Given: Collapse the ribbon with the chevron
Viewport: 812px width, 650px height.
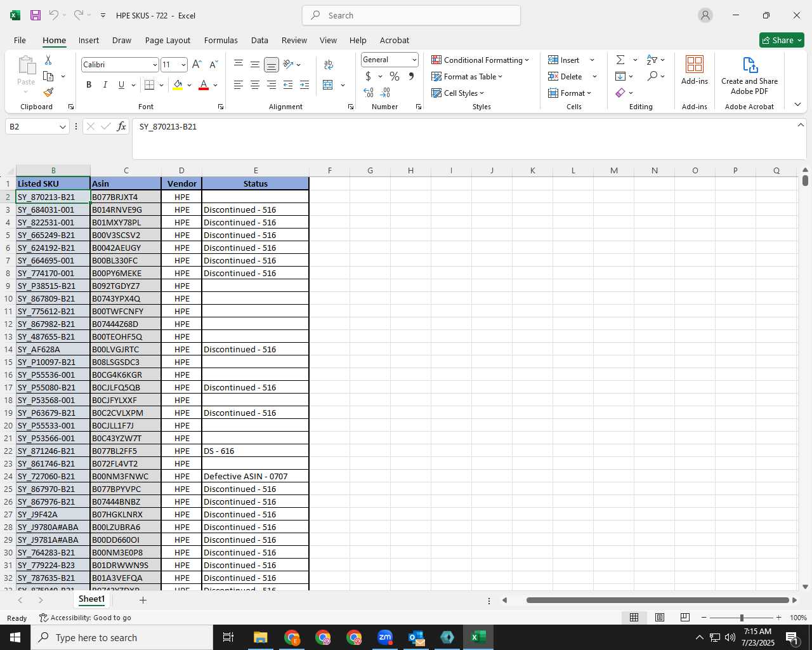Looking at the screenshot, I should [x=797, y=104].
